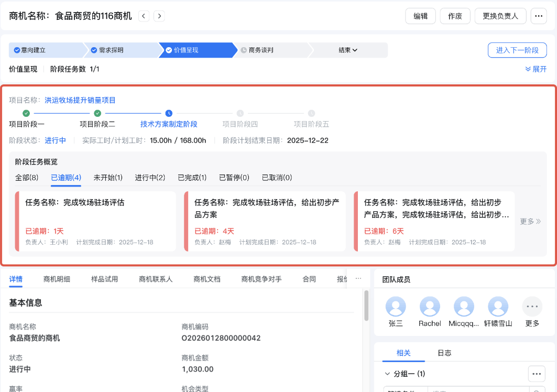This screenshot has width=557, height=392.
Task: Click Rachel's team member avatar
Action: (x=430, y=307)
